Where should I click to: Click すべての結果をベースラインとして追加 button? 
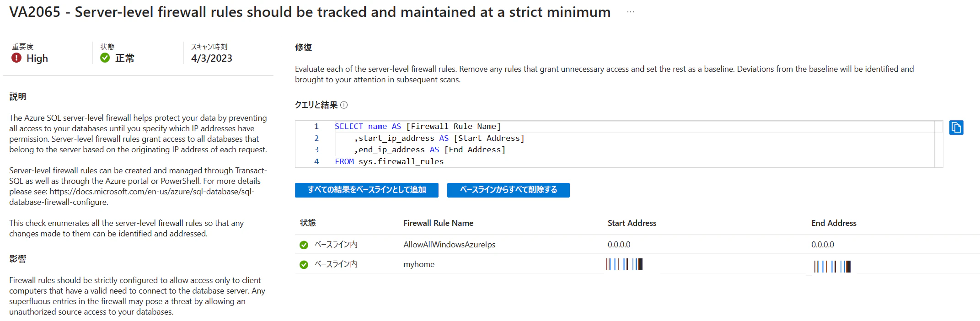click(367, 190)
